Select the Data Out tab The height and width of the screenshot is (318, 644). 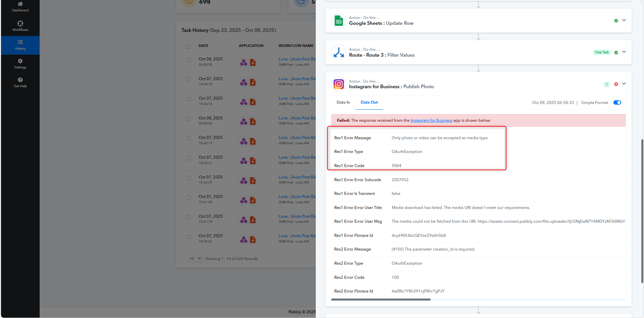click(369, 103)
